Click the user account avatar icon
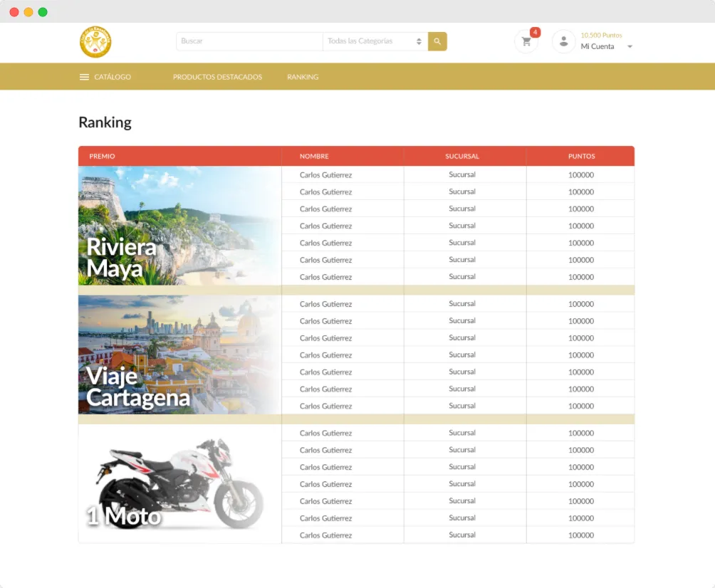The width and height of the screenshot is (715, 588). [563, 41]
